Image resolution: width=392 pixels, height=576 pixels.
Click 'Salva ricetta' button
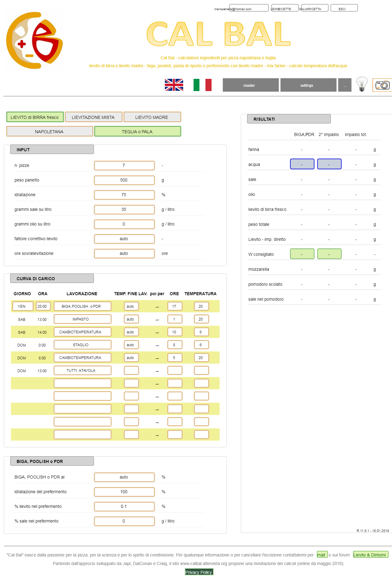pyautogui.click(x=315, y=8)
